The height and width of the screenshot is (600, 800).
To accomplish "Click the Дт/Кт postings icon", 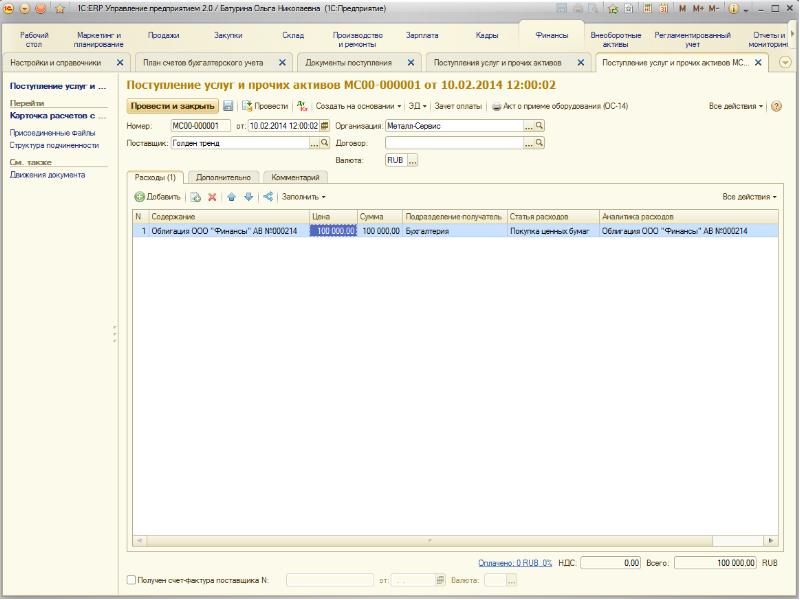I will [302, 106].
